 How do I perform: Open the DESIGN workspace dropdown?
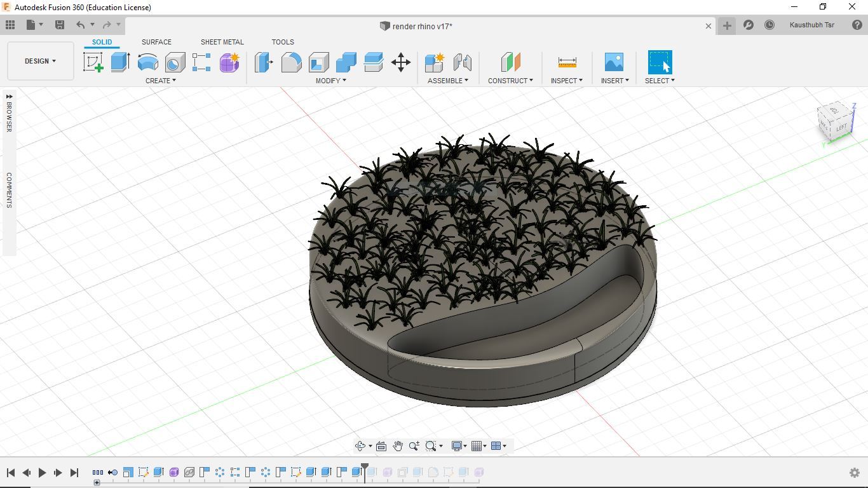pyautogui.click(x=41, y=61)
